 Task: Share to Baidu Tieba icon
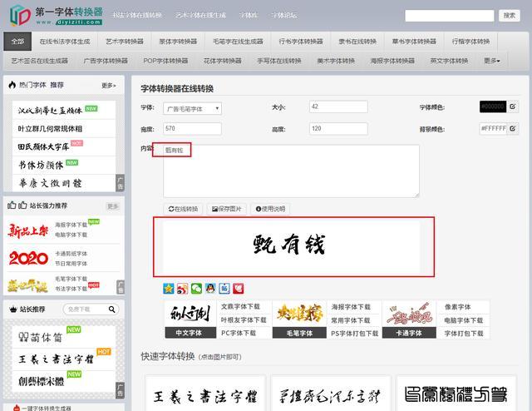click(x=224, y=289)
